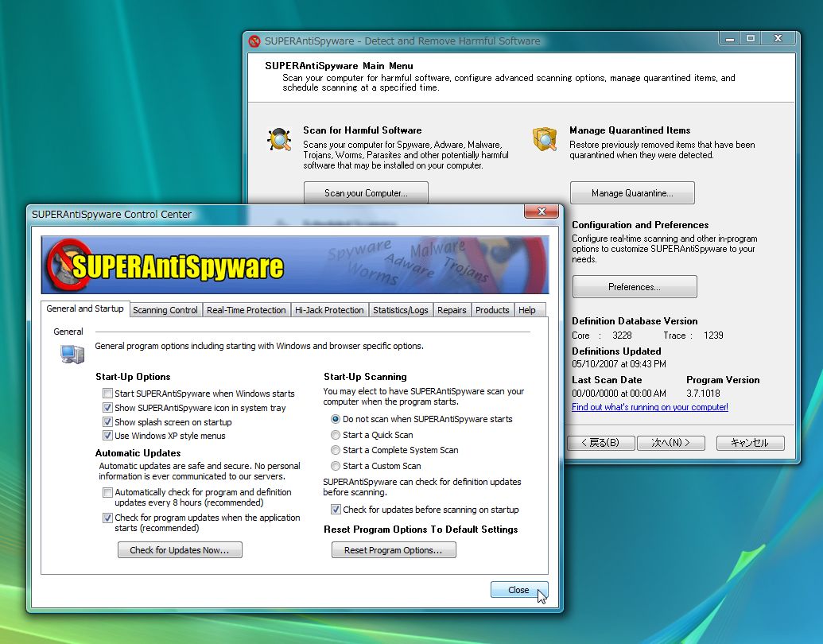Screen dimensions: 823x644
Task: Click the Automatic Updates heading
Action: [138, 453]
